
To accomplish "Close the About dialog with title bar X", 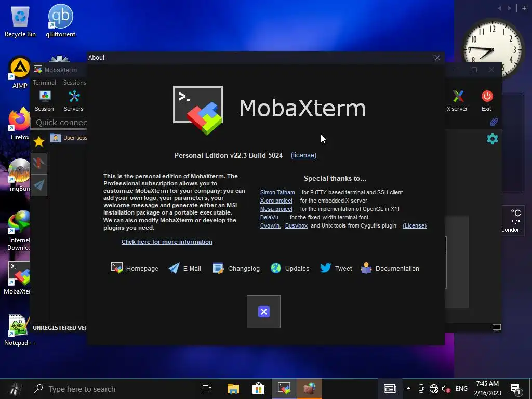I will click(x=437, y=58).
